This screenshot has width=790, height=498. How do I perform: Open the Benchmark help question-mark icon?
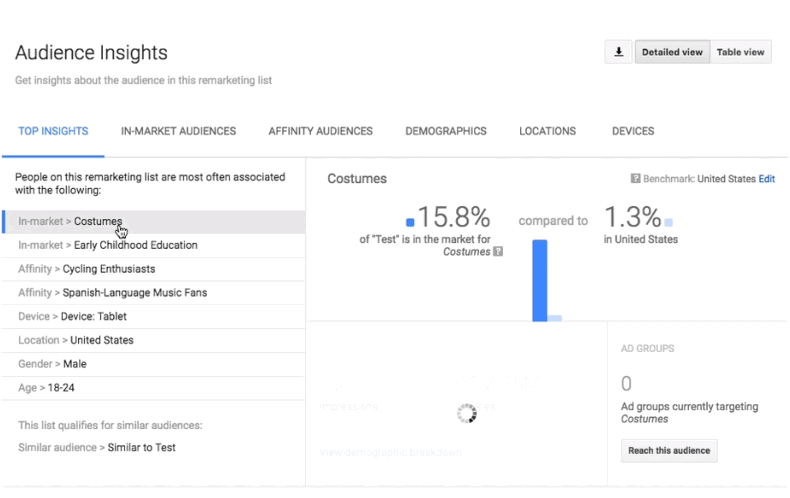click(635, 178)
